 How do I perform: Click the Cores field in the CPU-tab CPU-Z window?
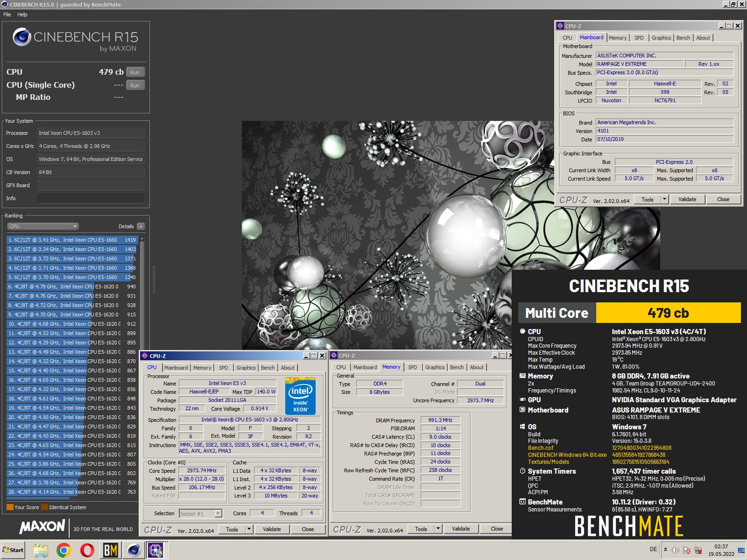tap(262, 513)
